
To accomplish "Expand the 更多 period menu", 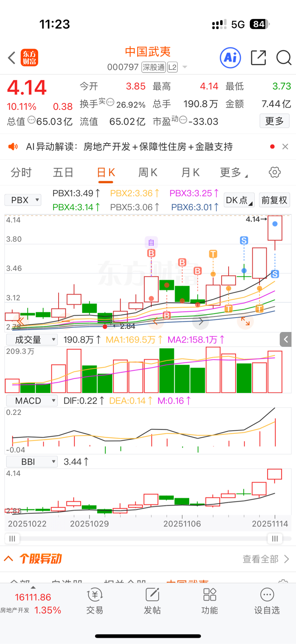I will (x=234, y=172).
